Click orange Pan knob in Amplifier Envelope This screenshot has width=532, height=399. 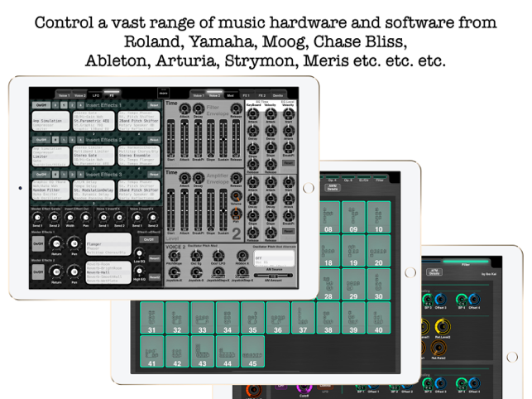coord(236,214)
